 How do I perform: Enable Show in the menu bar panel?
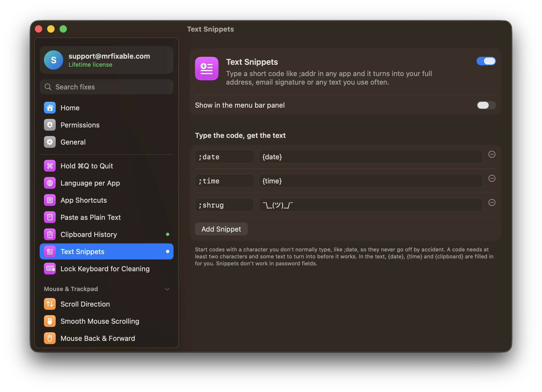[x=486, y=105]
